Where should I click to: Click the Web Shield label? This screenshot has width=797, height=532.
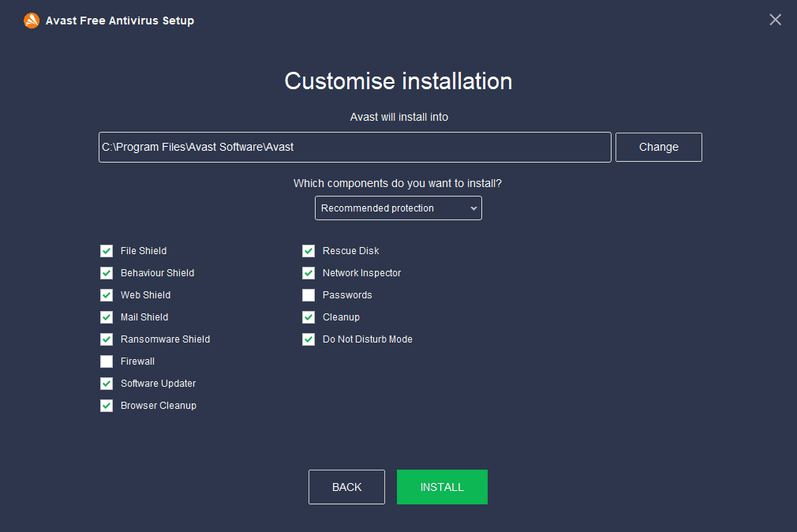click(x=146, y=295)
